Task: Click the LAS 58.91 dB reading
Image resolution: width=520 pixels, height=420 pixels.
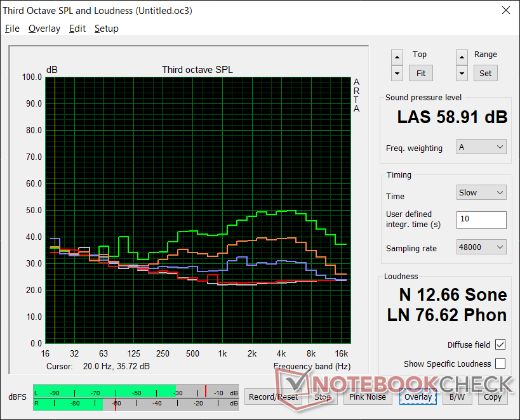Action: coord(452,117)
